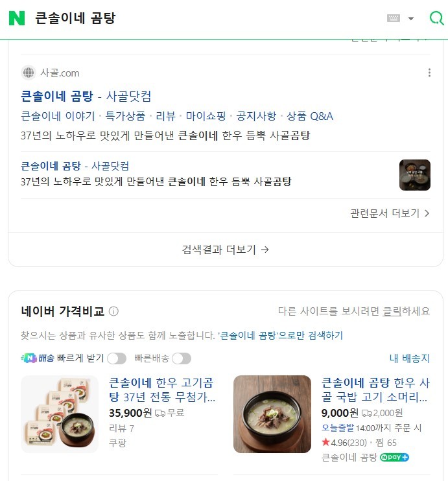Viewport: 448px width, 481px height.
Task: Expand the dropdown arrow beside keyboard icon
Action: pyautogui.click(x=411, y=18)
